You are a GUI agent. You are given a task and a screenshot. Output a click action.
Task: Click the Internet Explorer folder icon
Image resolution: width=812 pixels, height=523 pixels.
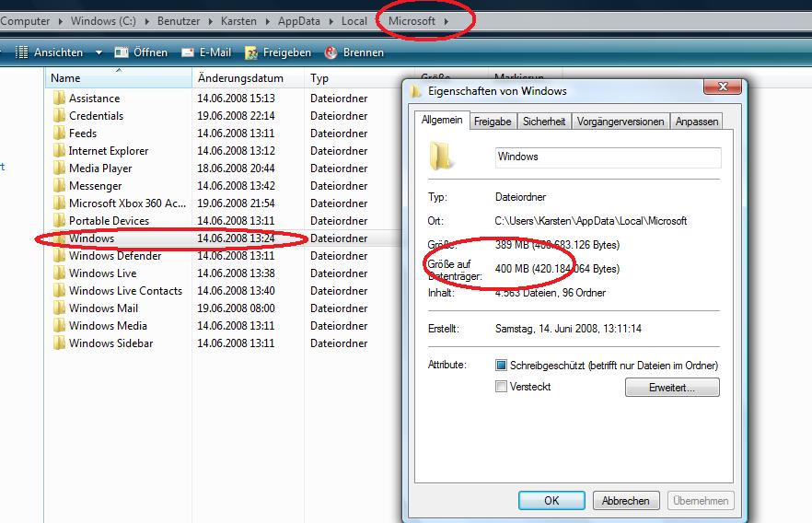[x=60, y=151]
